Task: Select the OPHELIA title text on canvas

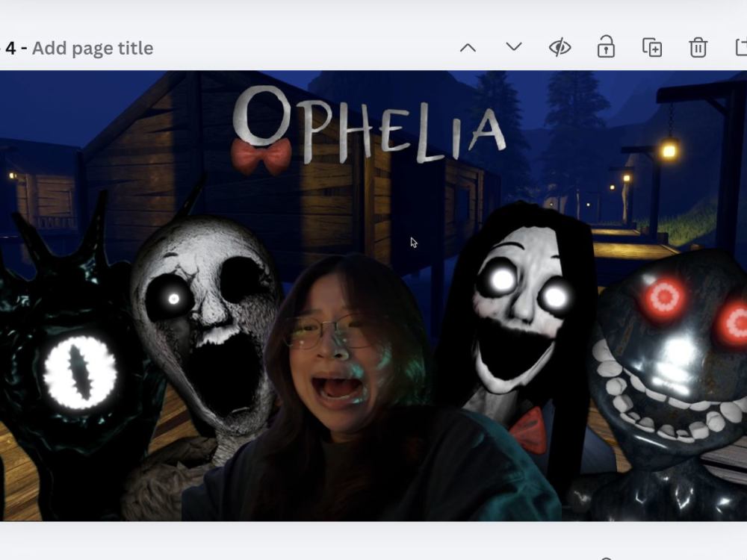Action: tap(369, 124)
